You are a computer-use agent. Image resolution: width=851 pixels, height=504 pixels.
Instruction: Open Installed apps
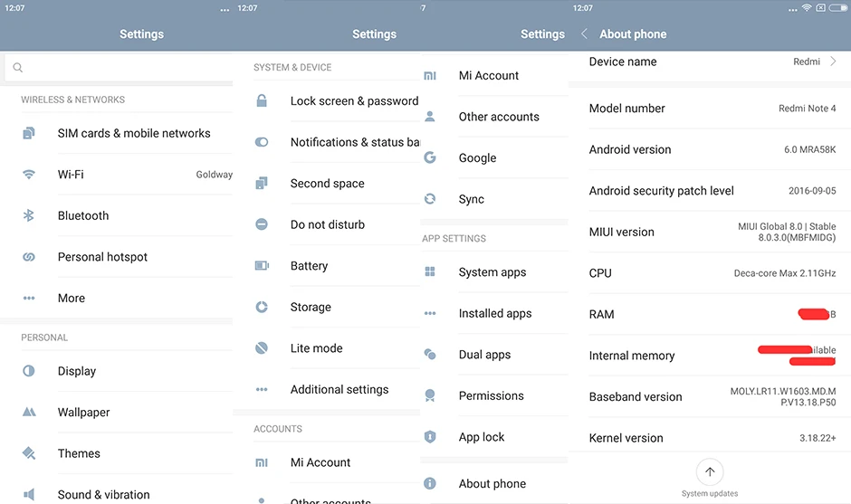tap(494, 313)
